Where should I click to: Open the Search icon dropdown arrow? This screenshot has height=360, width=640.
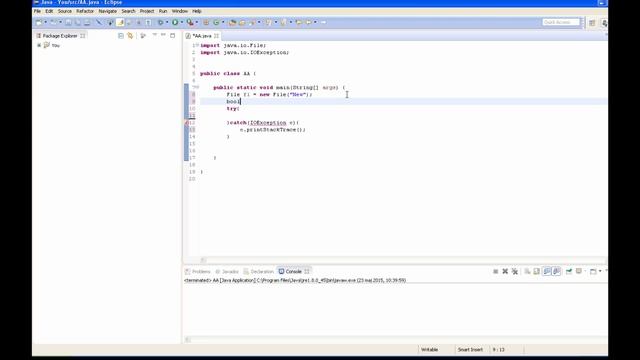click(259, 22)
